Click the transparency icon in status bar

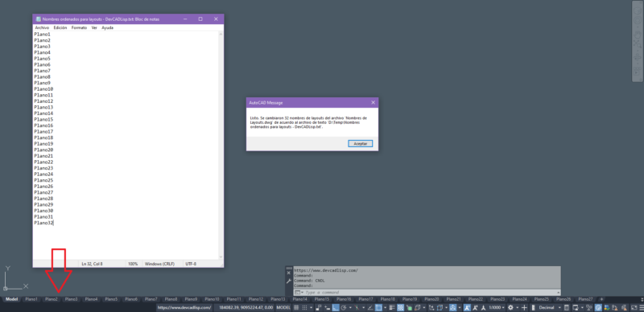[400, 307]
